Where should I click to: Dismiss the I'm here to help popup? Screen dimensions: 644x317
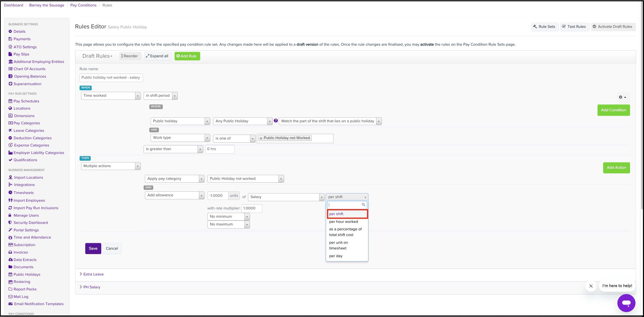point(591,286)
